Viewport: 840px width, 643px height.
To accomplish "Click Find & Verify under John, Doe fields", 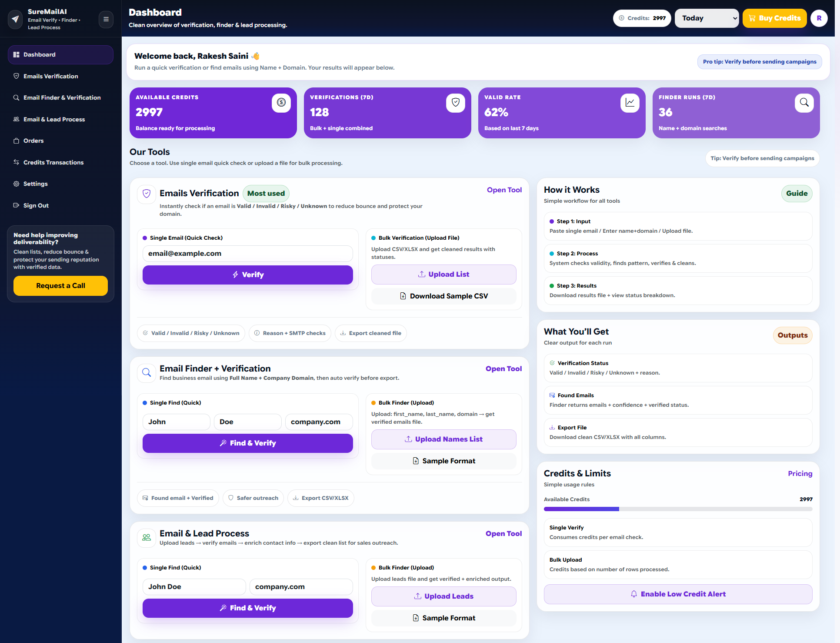I will click(247, 443).
